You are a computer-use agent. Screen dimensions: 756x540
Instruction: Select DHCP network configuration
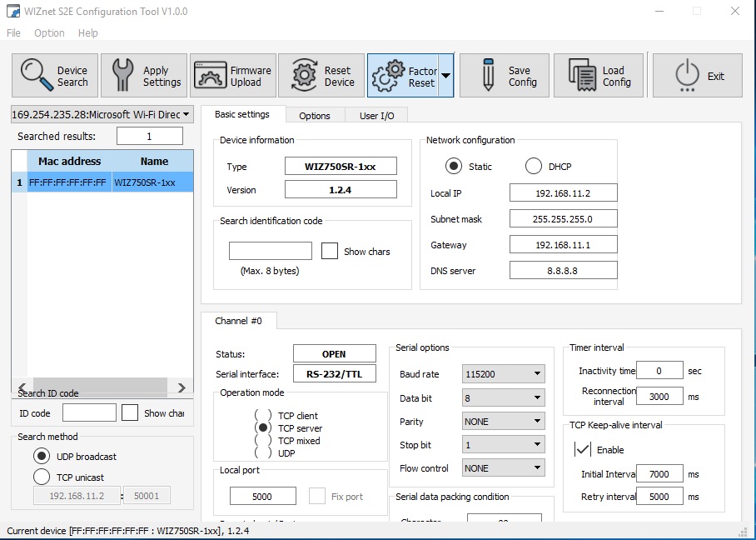(x=534, y=167)
